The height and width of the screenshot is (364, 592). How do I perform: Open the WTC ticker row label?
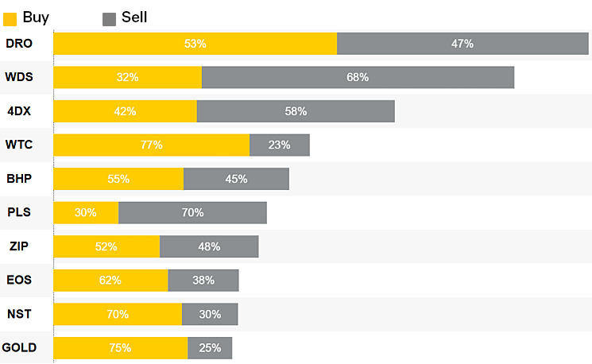18,145
